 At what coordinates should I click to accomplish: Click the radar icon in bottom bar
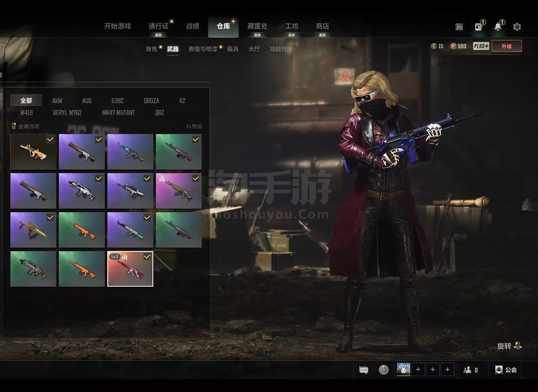coord(384,370)
